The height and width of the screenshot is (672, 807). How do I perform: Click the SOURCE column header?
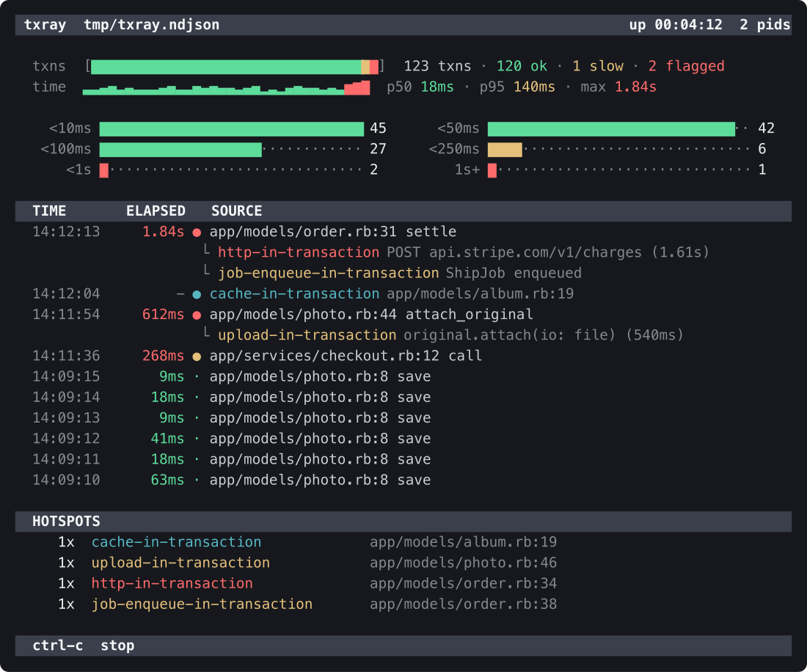[x=237, y=211]
